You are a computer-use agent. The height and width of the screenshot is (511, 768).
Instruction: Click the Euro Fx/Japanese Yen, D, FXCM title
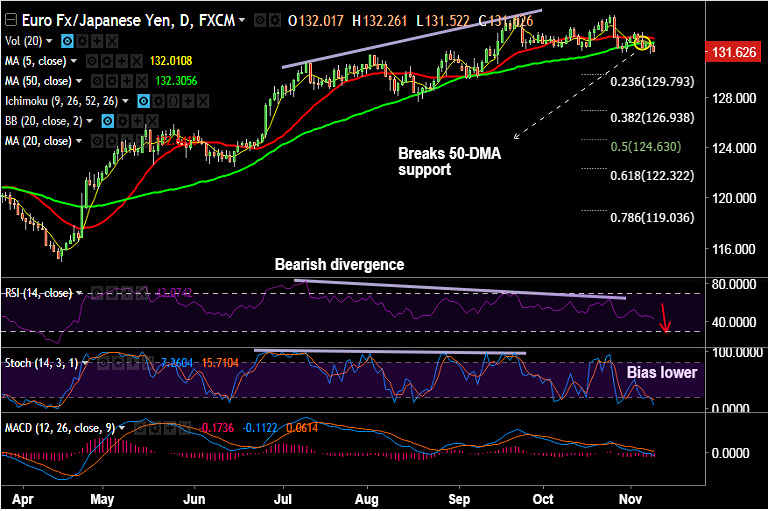pos(128,20)
